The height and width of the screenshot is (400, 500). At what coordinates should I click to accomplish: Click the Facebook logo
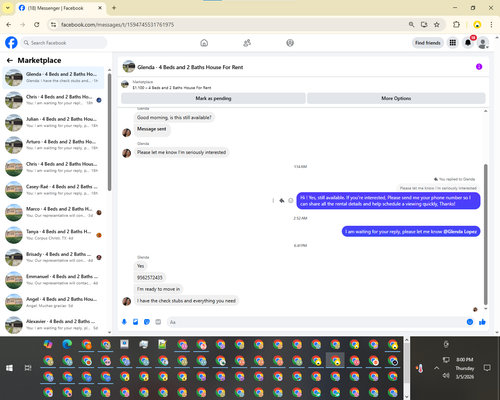click(11, 43)
